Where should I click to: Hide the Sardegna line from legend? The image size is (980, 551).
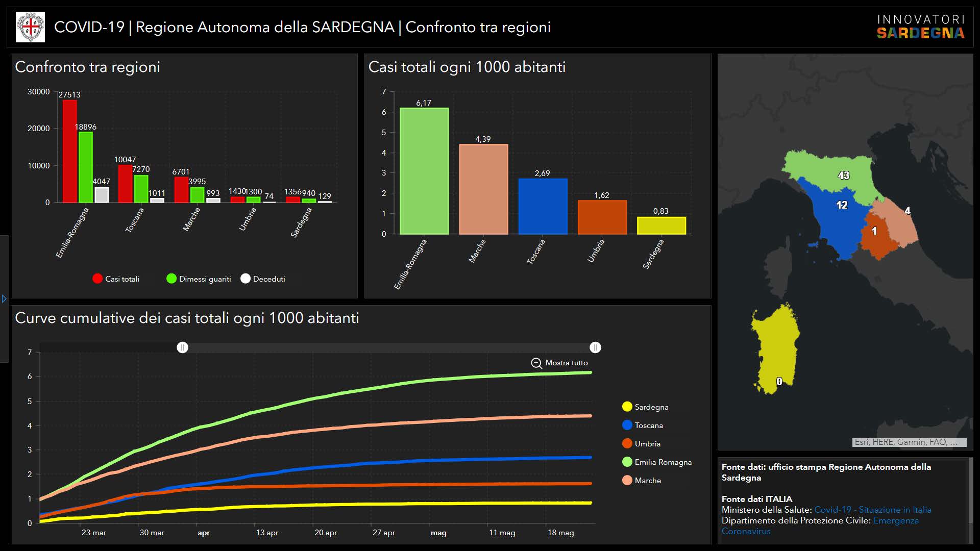click(627, 407)
